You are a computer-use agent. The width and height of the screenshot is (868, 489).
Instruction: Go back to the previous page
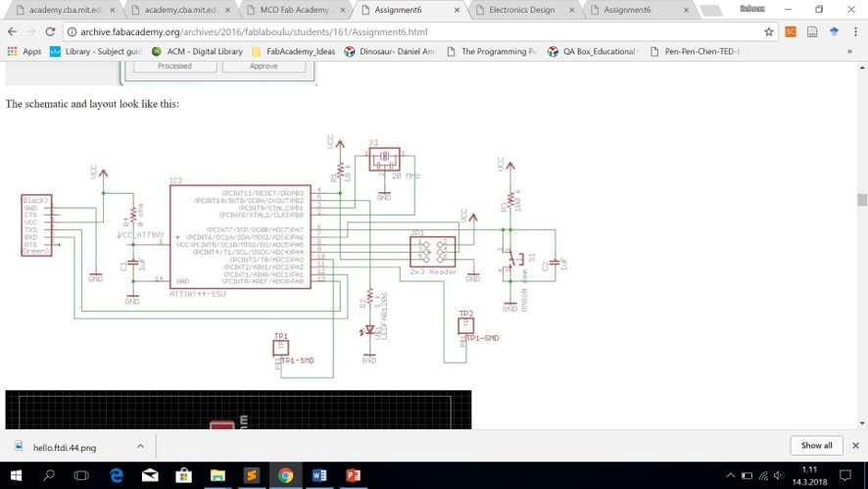point(12,31)
